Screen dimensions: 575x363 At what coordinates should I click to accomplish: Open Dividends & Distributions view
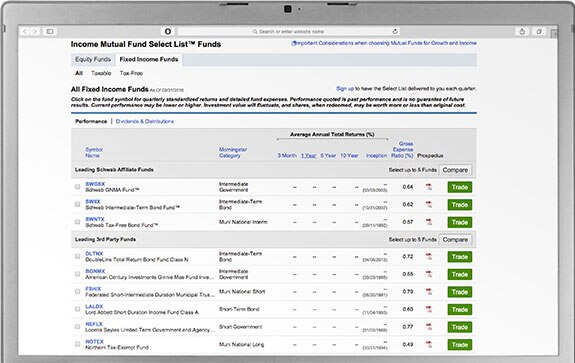click(x=145, y=121)
